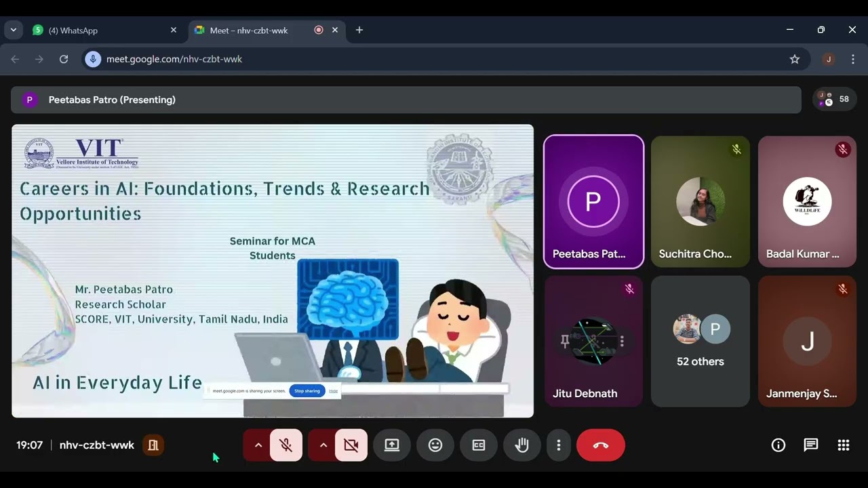Click the Stop sharing button
The height and width of the screenshot is (488, 868).
307,390
